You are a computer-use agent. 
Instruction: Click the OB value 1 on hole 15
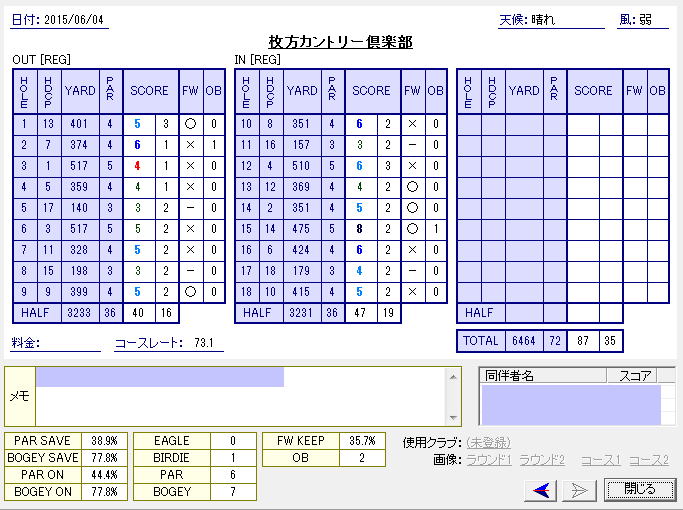click(x=436, y=229)
